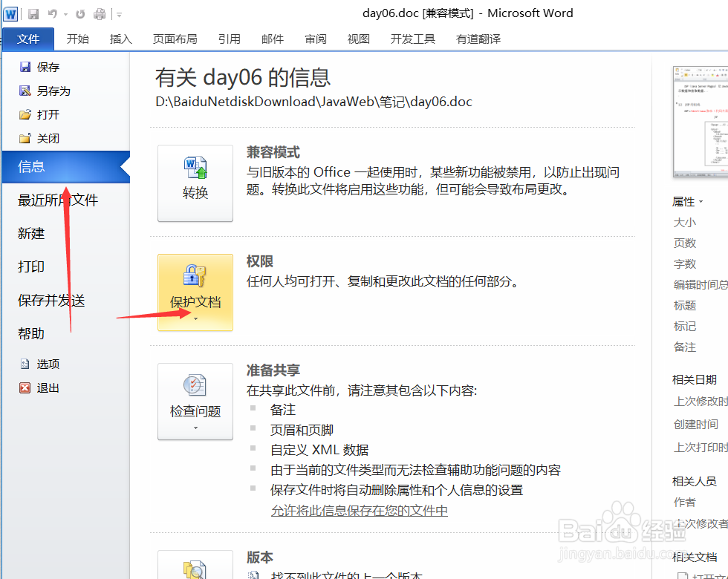Click the Word application icon in title bar
The height and width of the screenshot is (579, 728).
[x=10, y=14]
